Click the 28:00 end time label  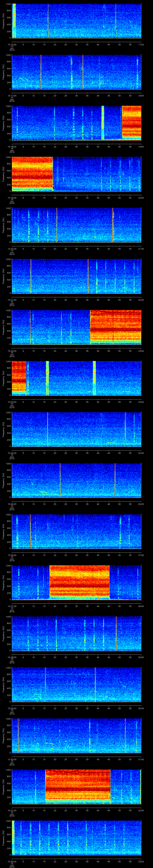pyautogui.click(x=141, y=606)
